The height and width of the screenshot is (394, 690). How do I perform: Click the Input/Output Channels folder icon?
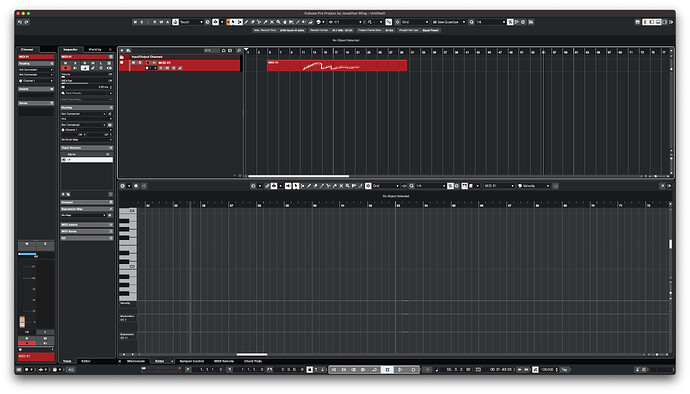[122, 57]
